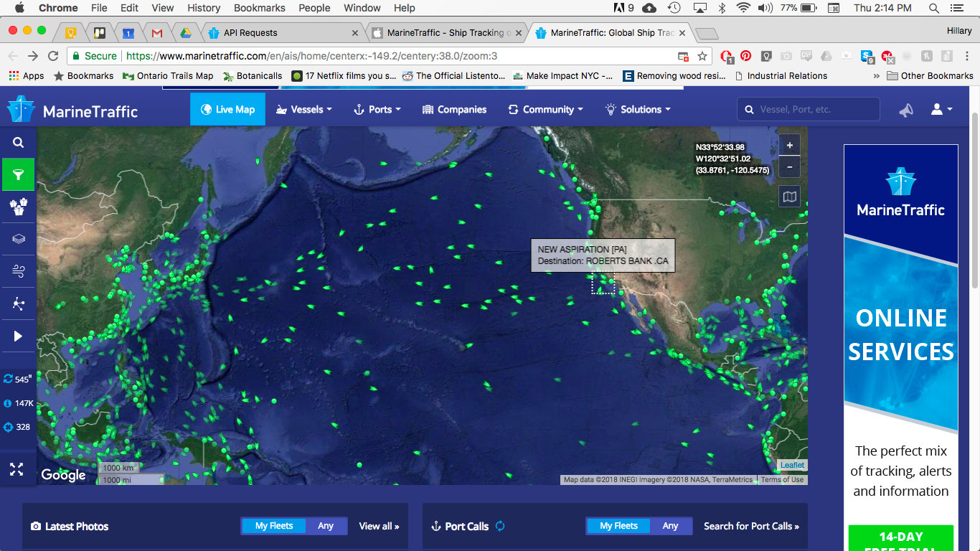This screenshot has height=551, width=980.
Task: Click the macOS volume icon
Action: coord(765,8)
